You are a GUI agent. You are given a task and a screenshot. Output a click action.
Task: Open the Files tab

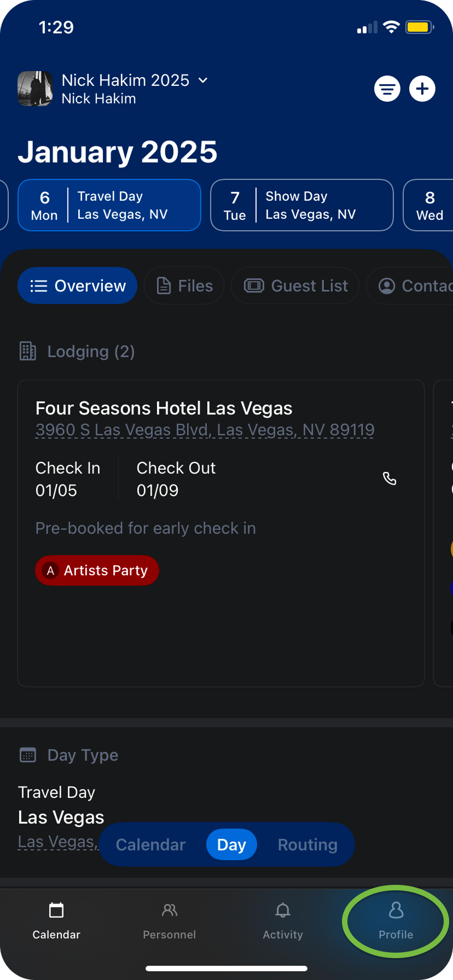click(x=185, y=286)
